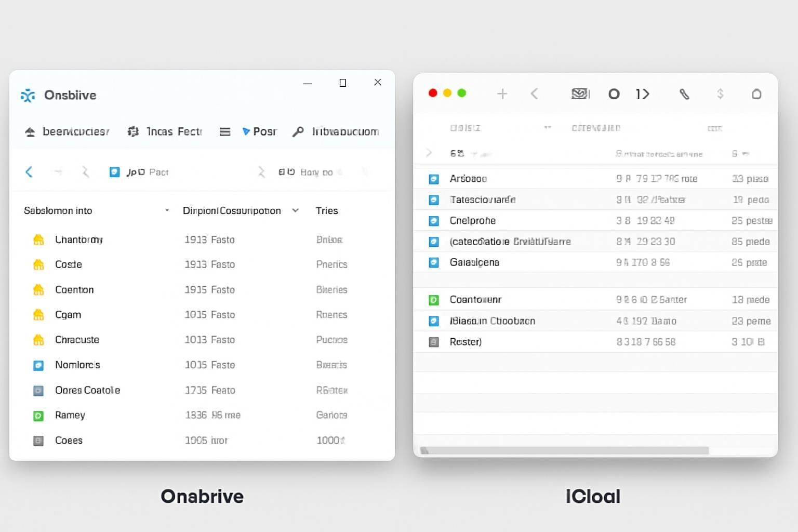Sort by the Tries column header
Viewport: 798px width, 532px height.
327,210
